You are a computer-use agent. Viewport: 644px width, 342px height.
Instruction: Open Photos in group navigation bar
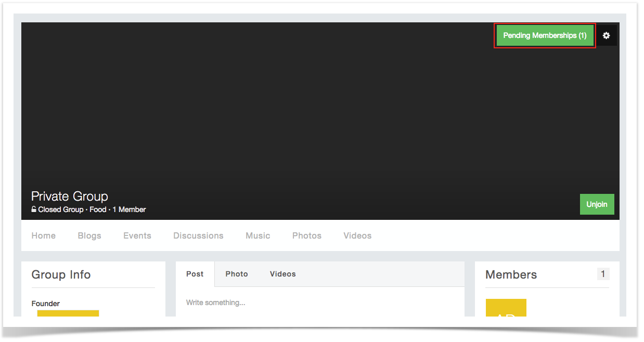coord(306,235)
